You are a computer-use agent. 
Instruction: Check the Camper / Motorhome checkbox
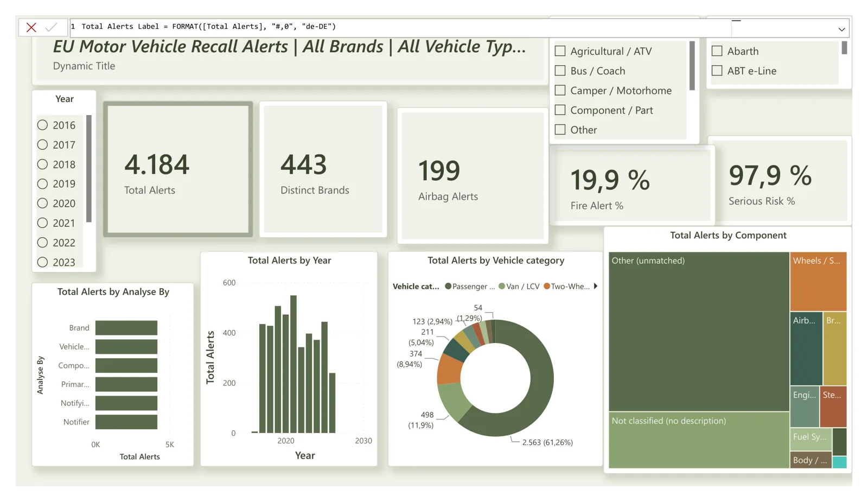click(x=560, y=90)
